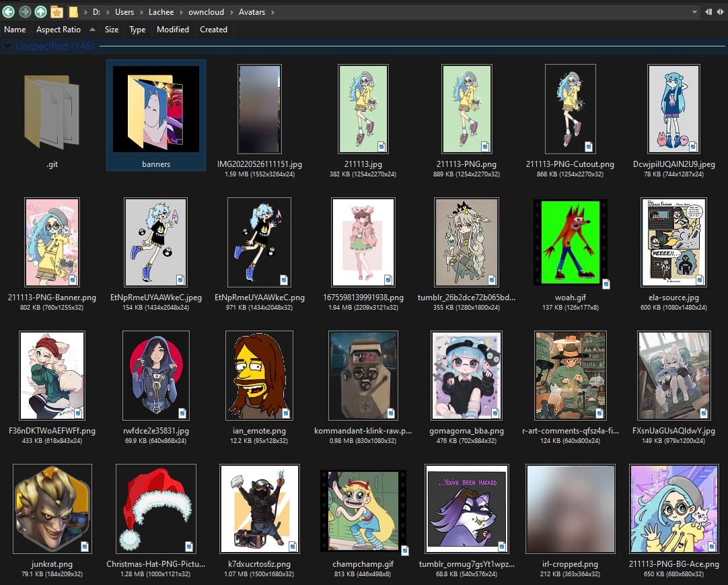Screen dimensions: 728x585
Task: Select the 211113-PNG-Cutout.png thumbnail
Action: (570, 109)
